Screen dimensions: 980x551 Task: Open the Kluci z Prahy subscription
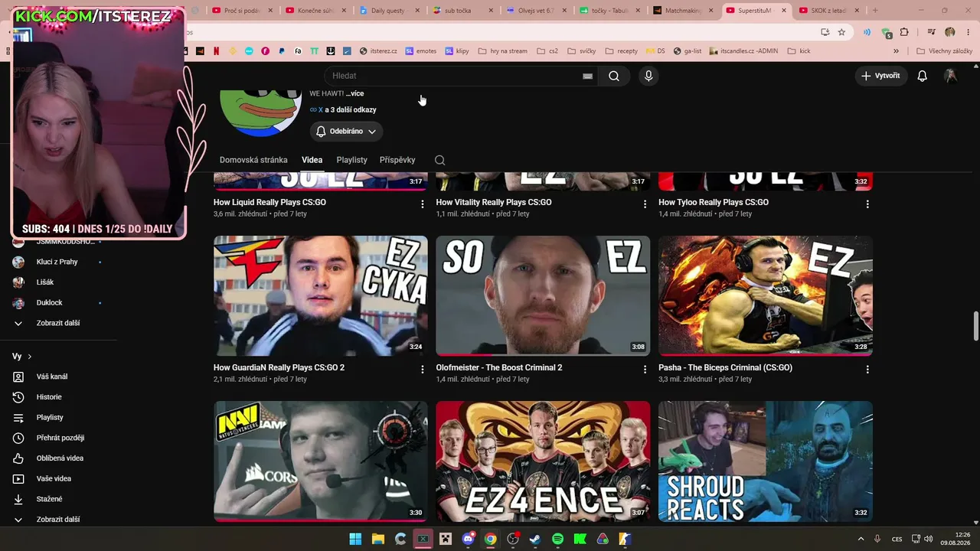click(x=58, y=262)
